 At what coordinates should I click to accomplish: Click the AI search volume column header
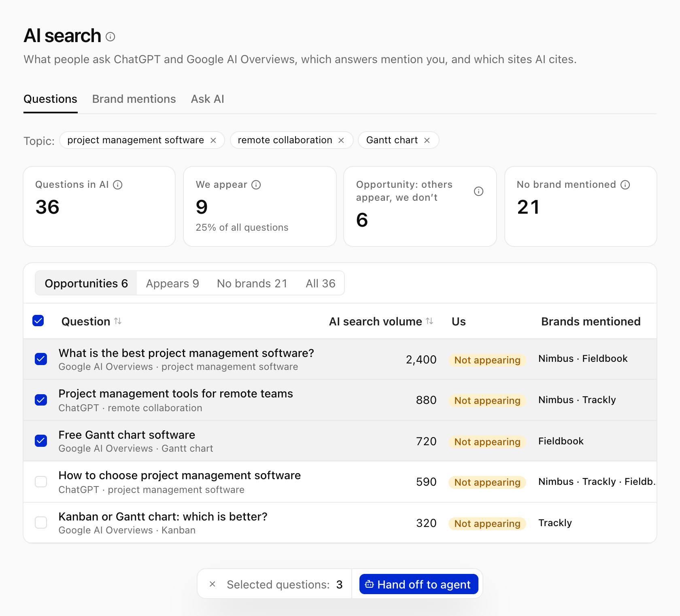(376, 321)
